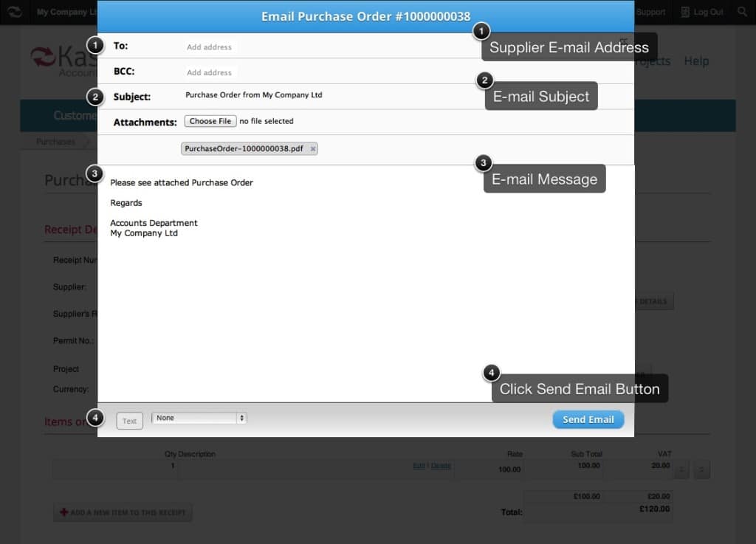Image resolution: width=756 pixels, height=544 pixels.
Task: Click the Log Out icon in the top bar
Action: 685,12
